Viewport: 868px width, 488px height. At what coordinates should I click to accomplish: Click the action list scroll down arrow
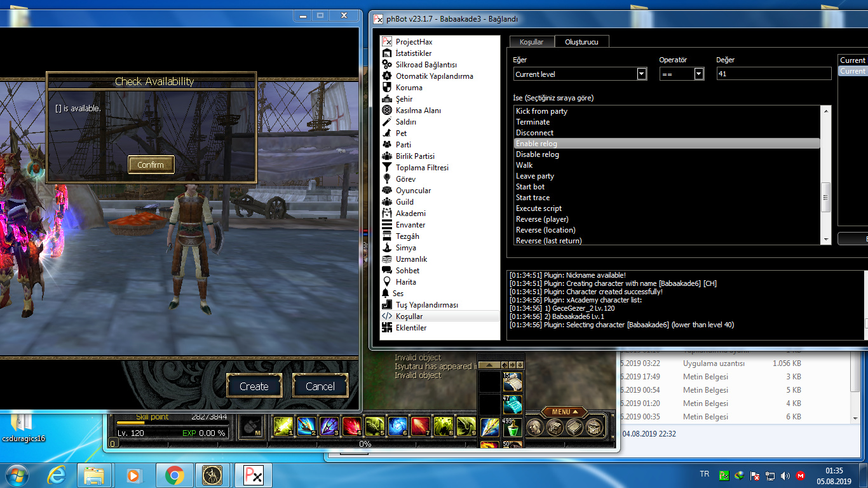pyautogui.click(x=826, y=240)
